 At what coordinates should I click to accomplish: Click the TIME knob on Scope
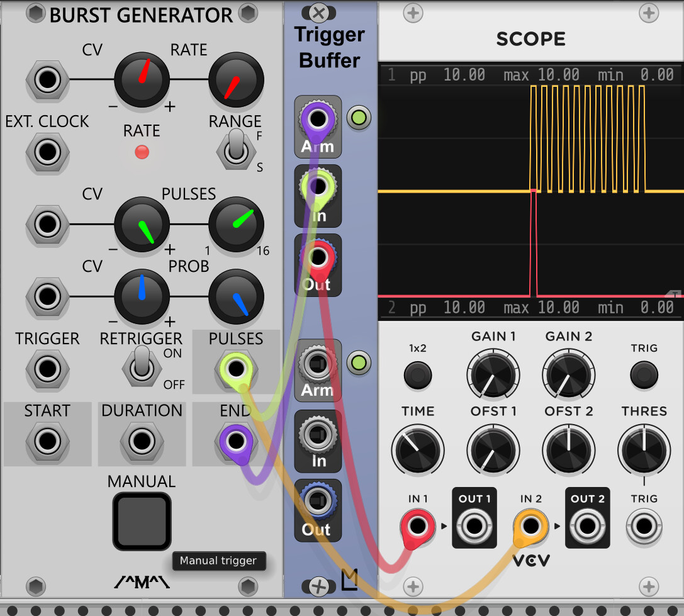pyautogui.click(x=417, y=451)
